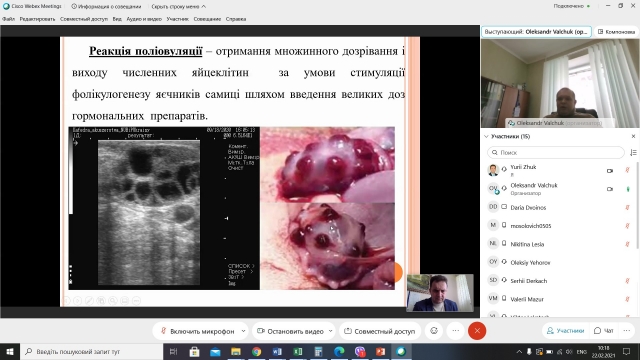Open Calculator from taskbar
Screen dimensions: 640x360
coord(318,351)
